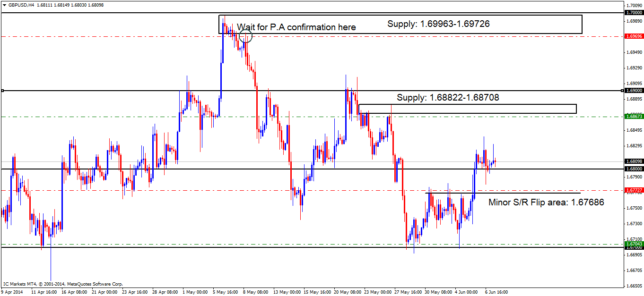This screenshot has width=644, height=296.
Task: Click the left anchor handle of the 1.69000 line
Action: point(2,91)
